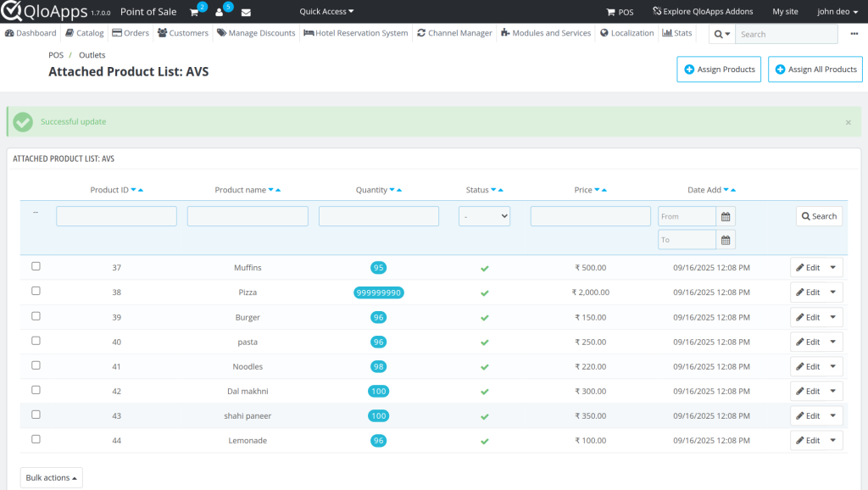Viewport: 868px width, 490px height.
Task: Select the Noodles row checkbox
Action: coord(36,365)
